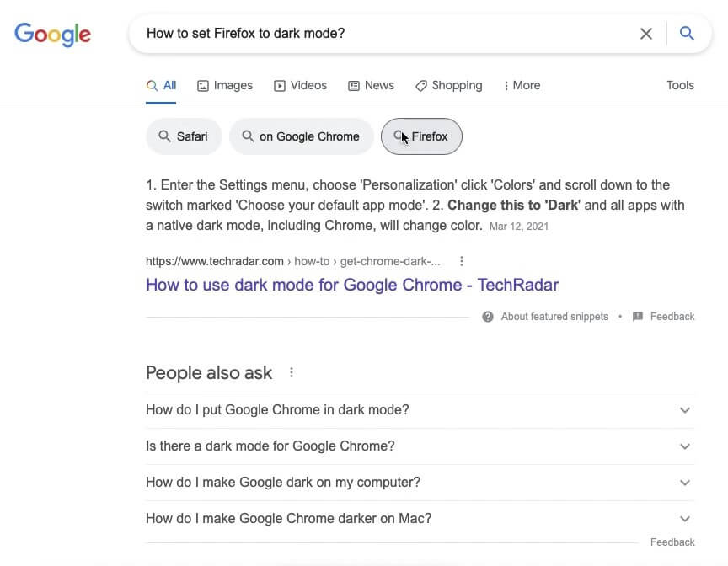Expand 'How do I put Google Chrome in dark mode?'
The image size is (728, 566).
point(420,410)
